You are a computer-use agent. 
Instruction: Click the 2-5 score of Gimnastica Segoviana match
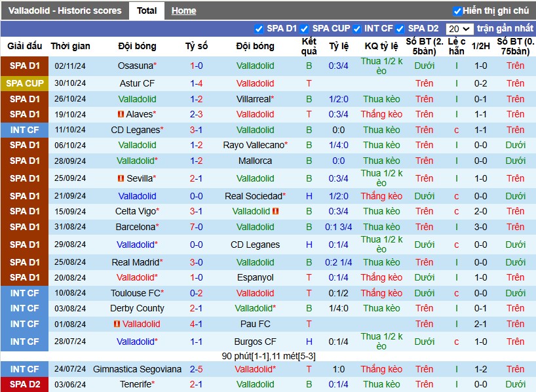[196, 369]
